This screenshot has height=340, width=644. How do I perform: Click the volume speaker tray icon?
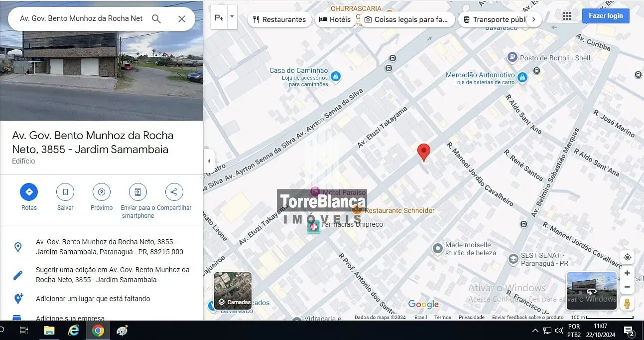[x=559, y=331]
